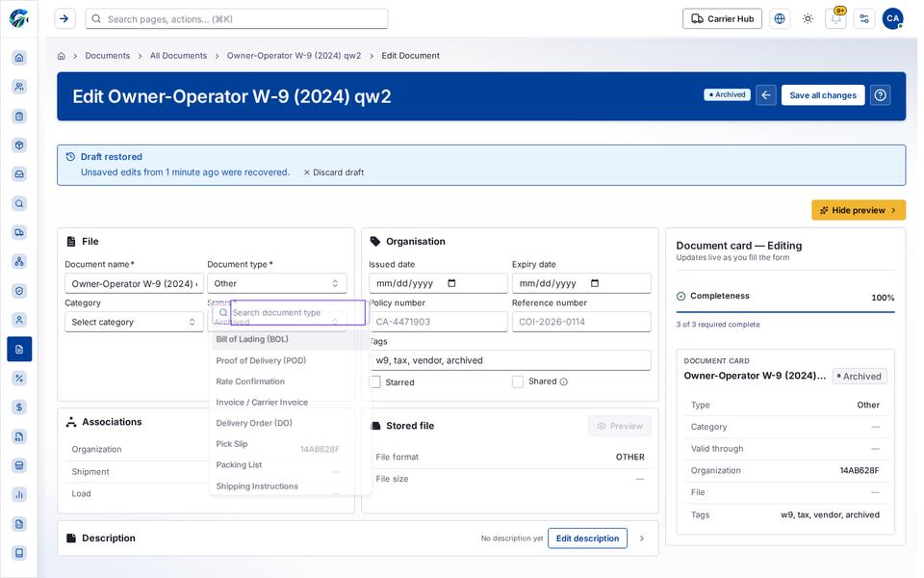Go back using the header arrow button
This screenshot has height=578, width=924.
click(766, 95)
